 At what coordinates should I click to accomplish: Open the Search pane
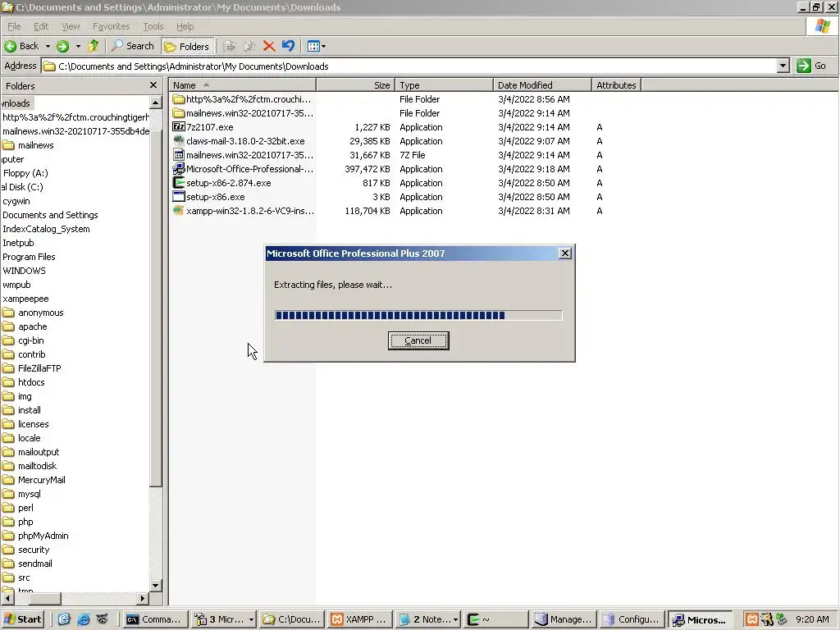(x=132, y=46)
